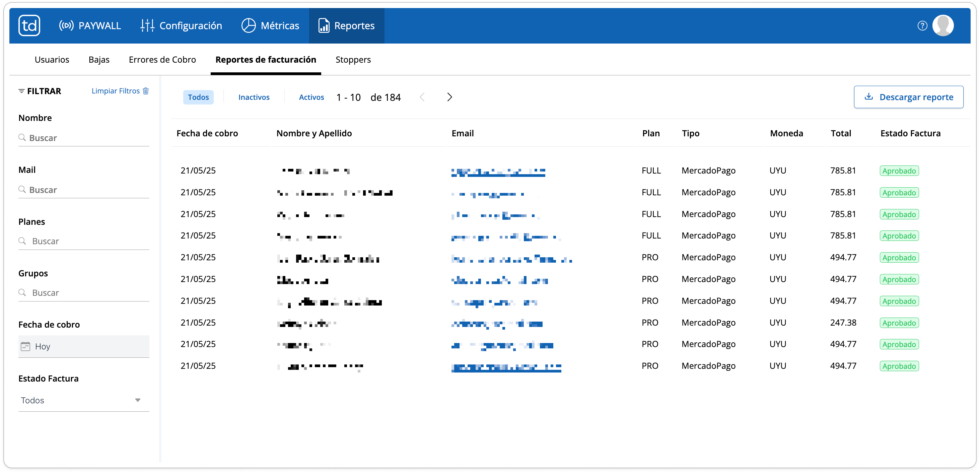Image resolution: width=980 pixels, height=473 pixels.
Task: Expand the Estado Factura Todos dropdown
Action: (x=84, y=400)
